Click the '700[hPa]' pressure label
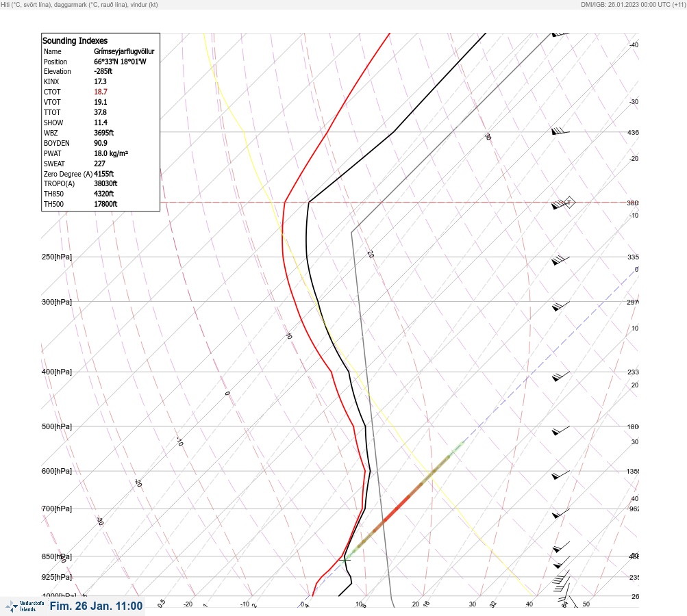The width and height of the screenshot is (687, 616). (x=57, y=509)
